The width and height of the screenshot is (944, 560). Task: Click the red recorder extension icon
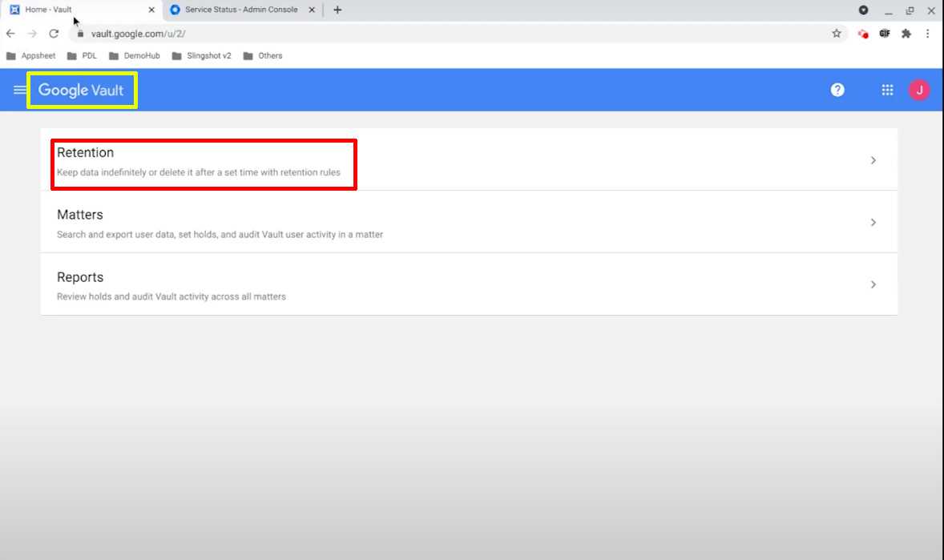(x=863, y=34)
